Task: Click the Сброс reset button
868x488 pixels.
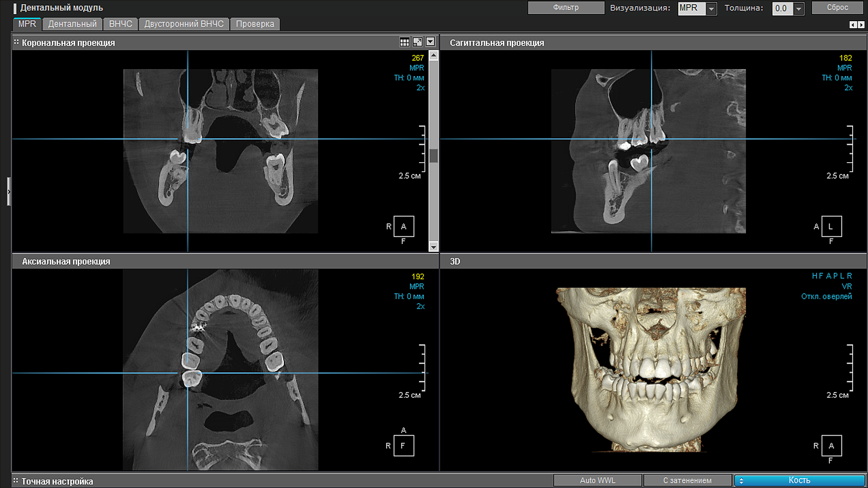Action: click(x=838, y=8)
